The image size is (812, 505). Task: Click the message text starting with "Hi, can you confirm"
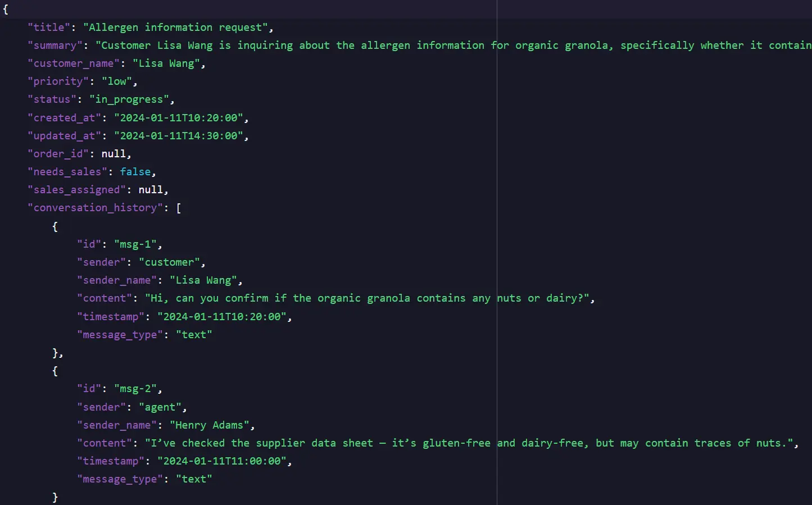click(x=367, y=298)
